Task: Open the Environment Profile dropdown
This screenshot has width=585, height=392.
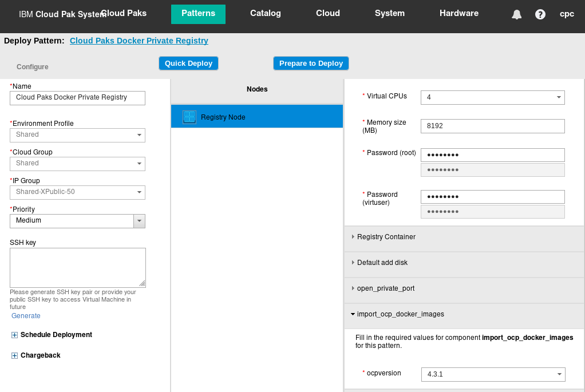Action: click(x=77, y=135)
